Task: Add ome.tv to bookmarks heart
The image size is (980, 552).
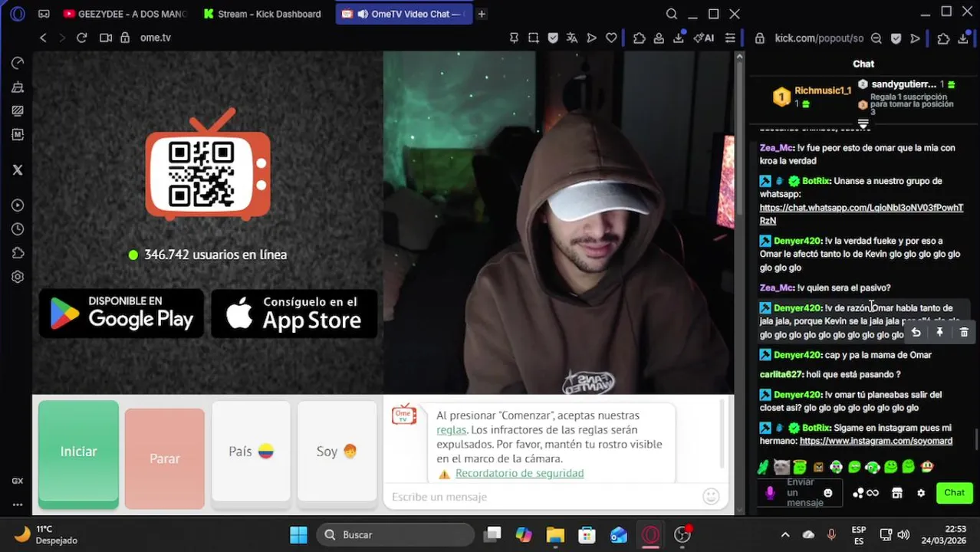Action: [x=611, y=38]
